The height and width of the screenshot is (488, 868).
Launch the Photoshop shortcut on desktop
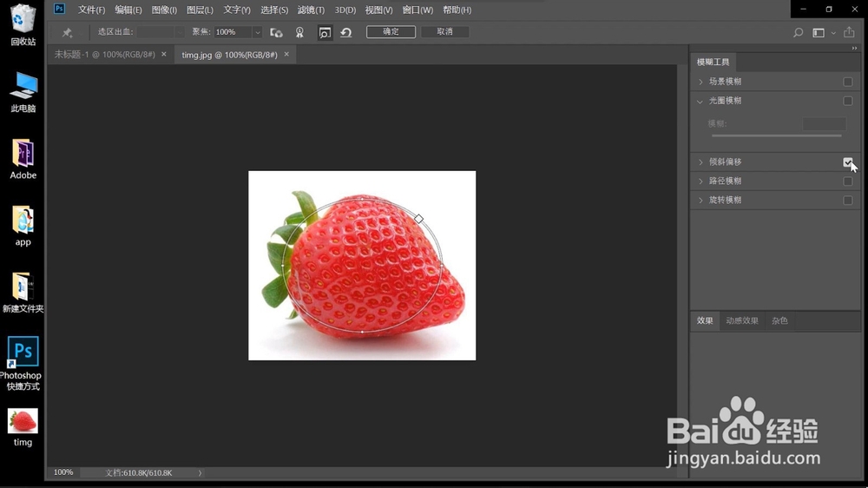point(23,363)
